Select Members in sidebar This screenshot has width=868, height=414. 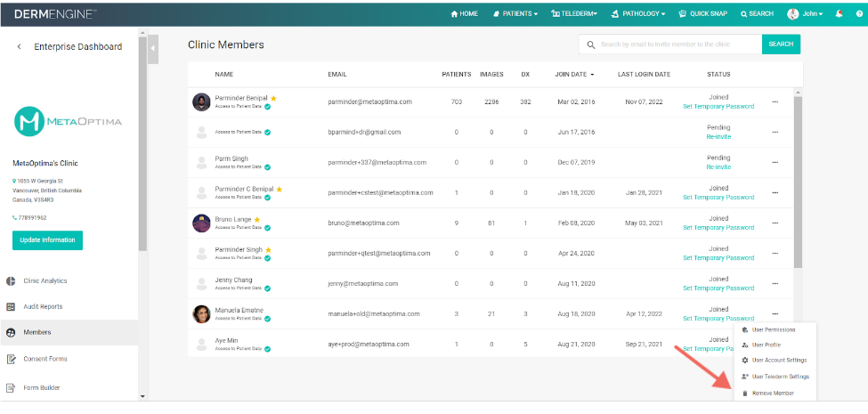(69, 333)
